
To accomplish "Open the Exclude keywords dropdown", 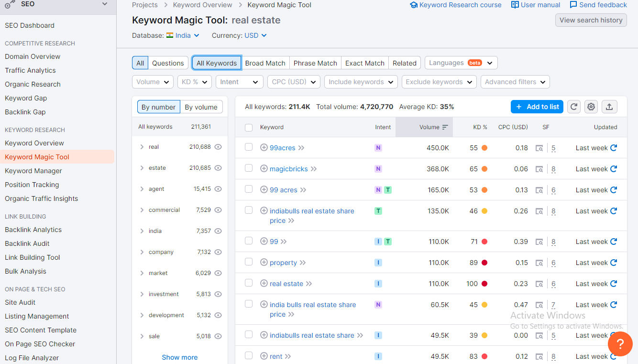I will 439,82.
